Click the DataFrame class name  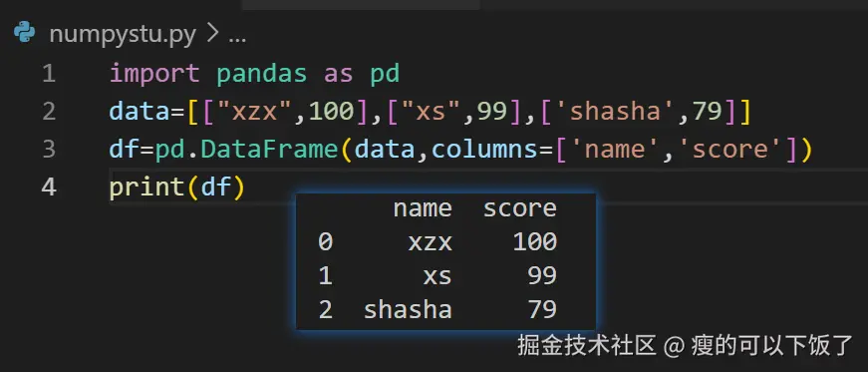tap(269, 150)
